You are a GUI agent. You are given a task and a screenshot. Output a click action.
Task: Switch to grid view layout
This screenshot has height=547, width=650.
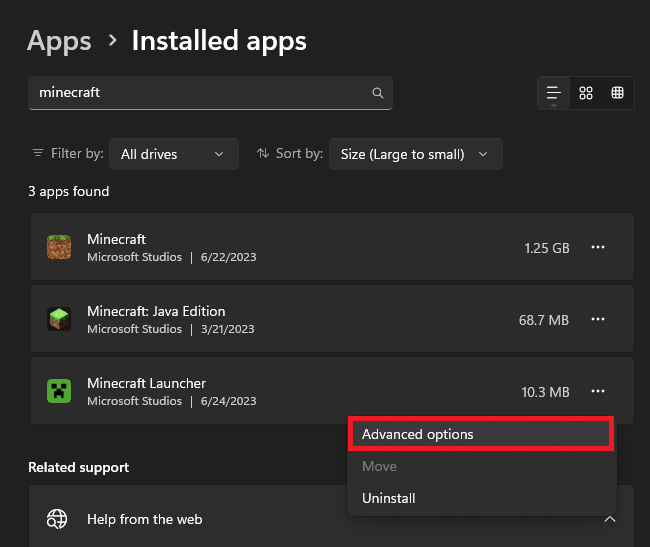tap(586, 93)
